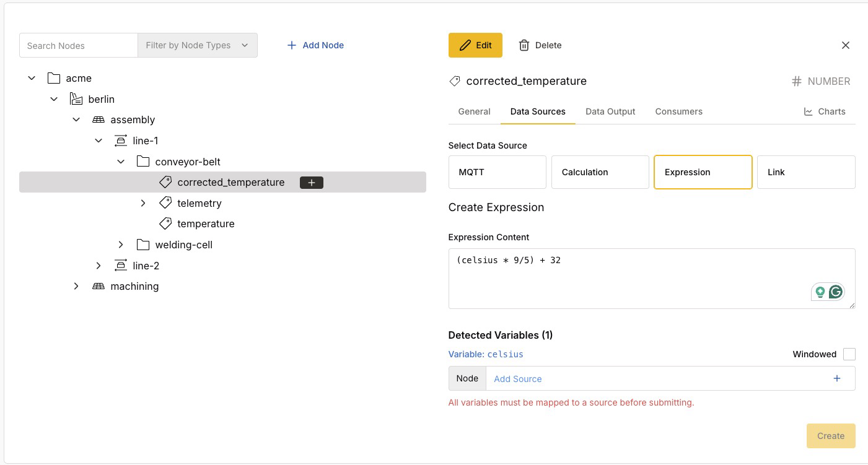Open the Consumers tab

pos(678,111)
